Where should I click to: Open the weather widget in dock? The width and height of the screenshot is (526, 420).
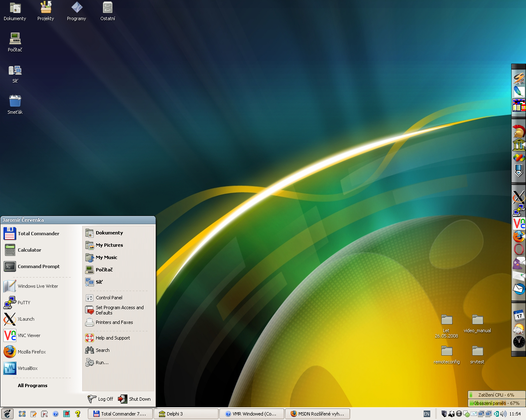point(519,328)
